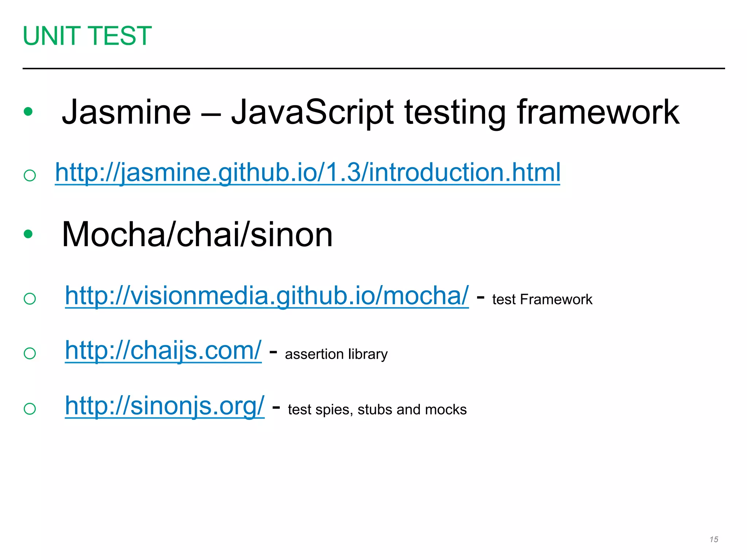Click the UNIT TEST slide title
747x560 pixels.
coord(87,36)
